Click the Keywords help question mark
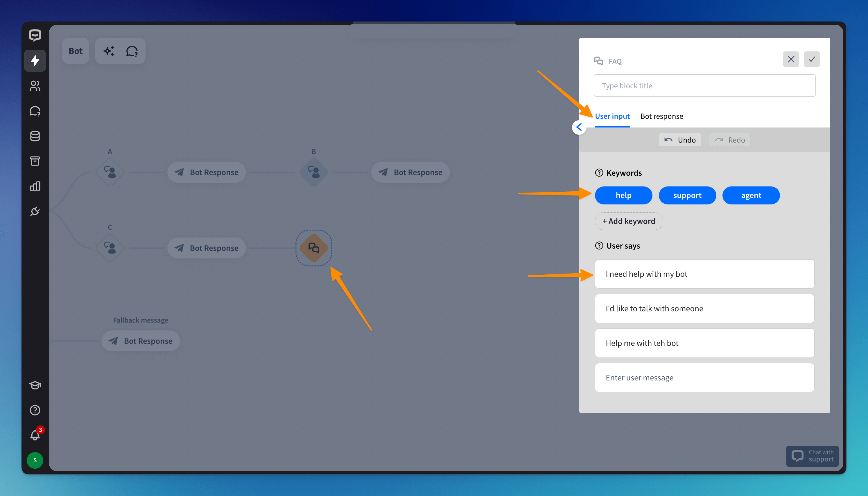Screen dimensions: 868x496 [598, 173]
